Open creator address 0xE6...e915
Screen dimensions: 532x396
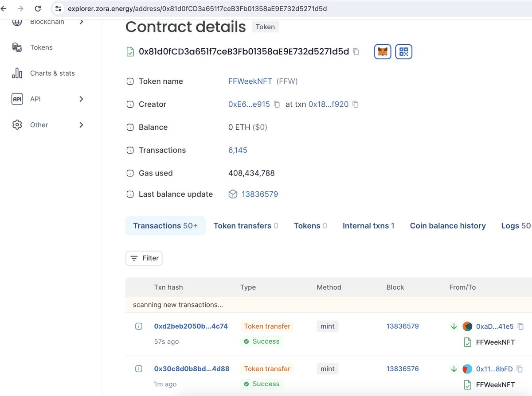click(x=249, y=105)
